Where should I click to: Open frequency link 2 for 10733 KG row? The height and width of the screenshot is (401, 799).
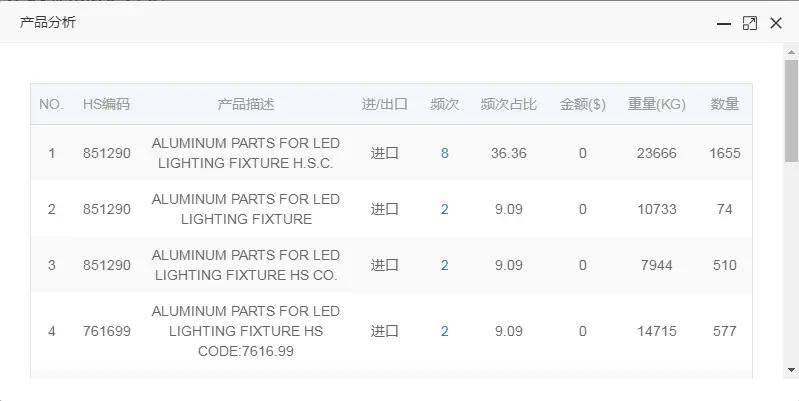(444, 209)
